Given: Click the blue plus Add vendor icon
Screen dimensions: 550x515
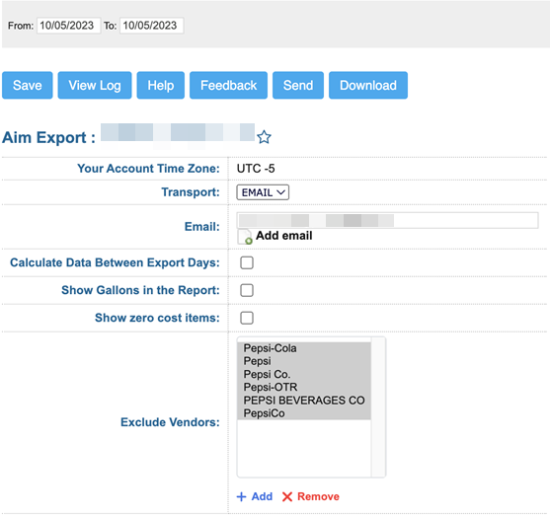Looking at the screenshot, I should (x=241, y=497).
